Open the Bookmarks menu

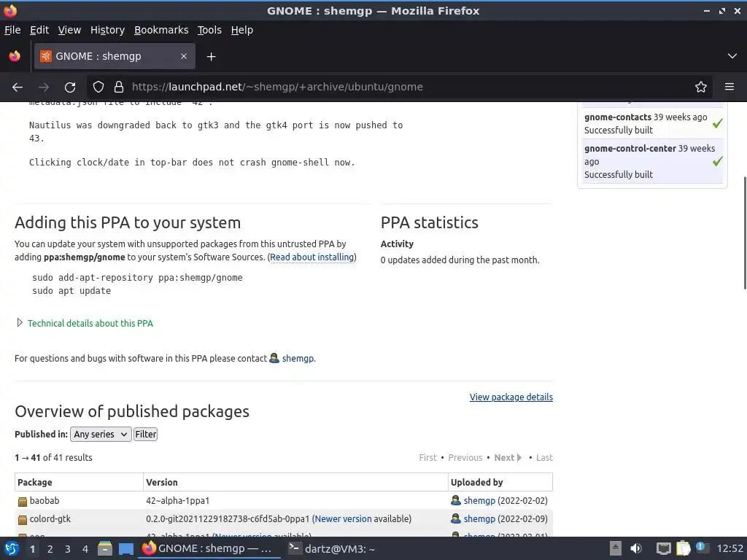click(161, 30)
